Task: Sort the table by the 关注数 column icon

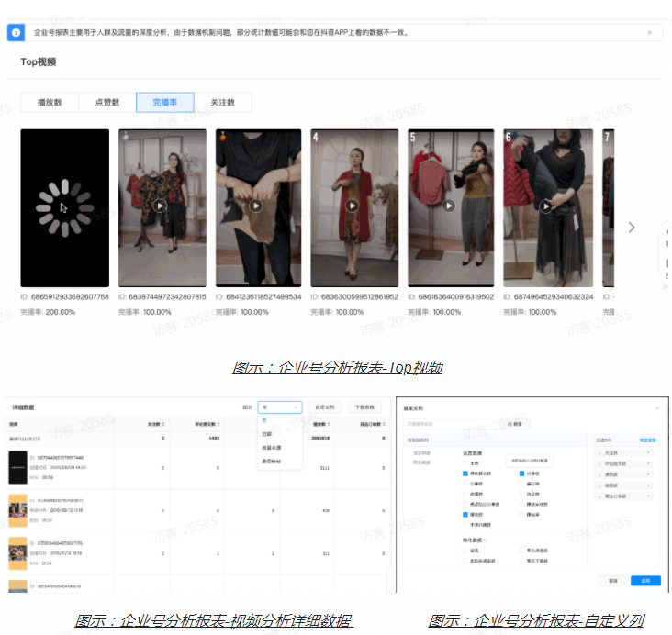Action: (162, 424)
